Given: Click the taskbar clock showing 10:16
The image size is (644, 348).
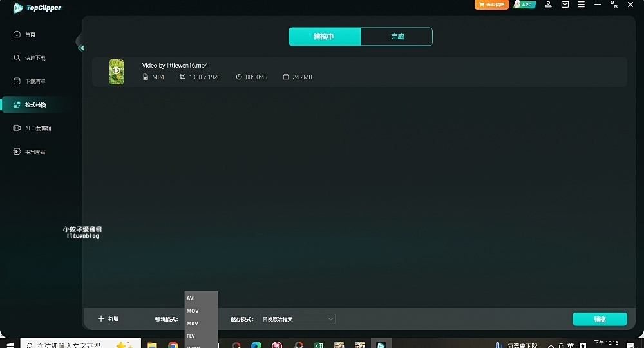Looking at the screenshot, I should pos(606,343).
